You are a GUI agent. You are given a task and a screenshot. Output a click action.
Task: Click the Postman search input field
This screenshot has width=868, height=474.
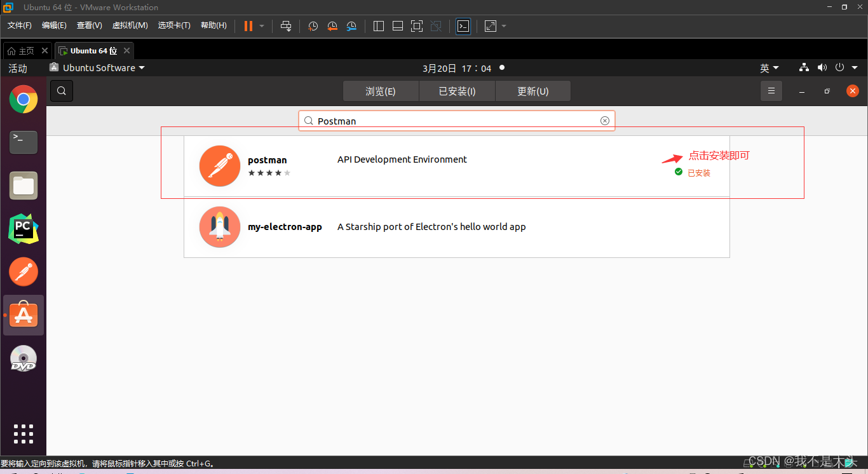coord(457,121)
